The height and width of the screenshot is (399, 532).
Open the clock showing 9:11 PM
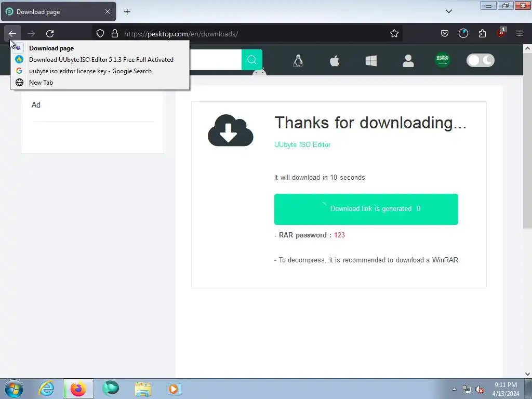506,389
